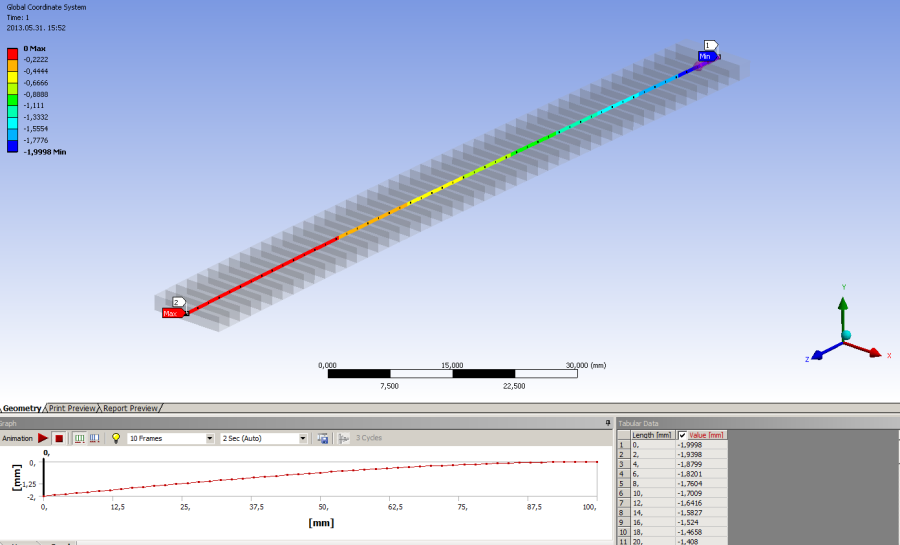The height and width of the screenshot is (545, 900).
Task: Select tabular row 10 header
Action: (x=623, y=532)
